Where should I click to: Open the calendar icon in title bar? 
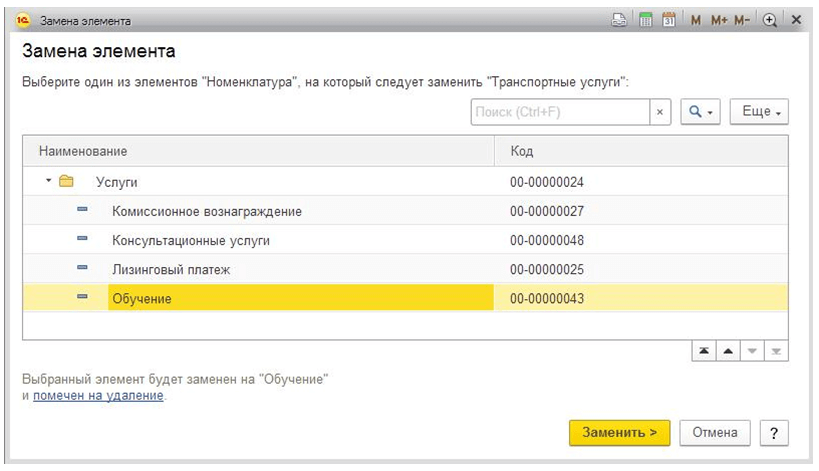tap(669, 20)
